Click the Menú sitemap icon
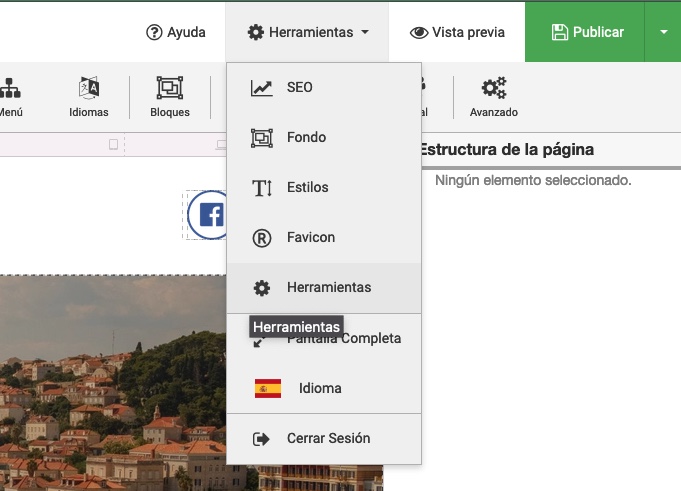681x491 pixels. coord(10,96)
